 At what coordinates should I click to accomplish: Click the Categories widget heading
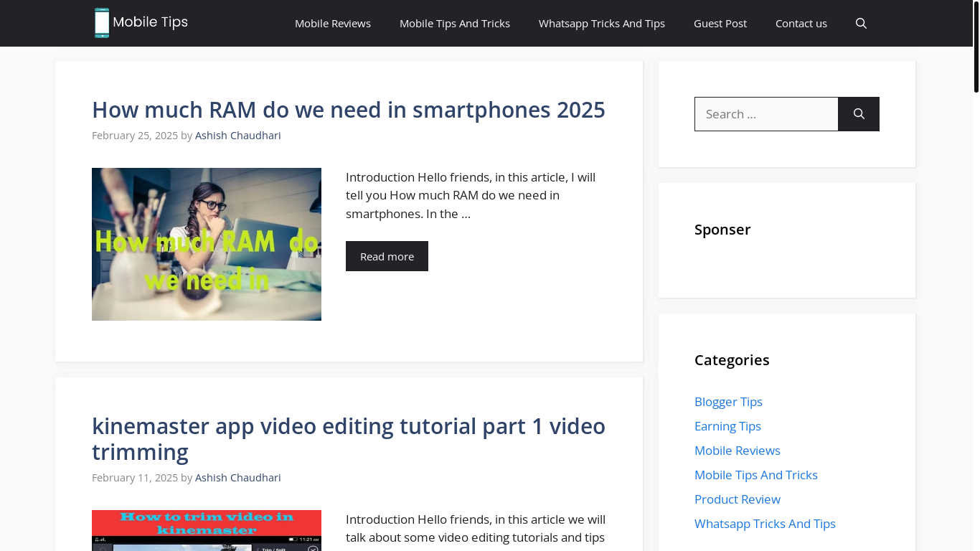pyautogui.click(x=732, y=360)
